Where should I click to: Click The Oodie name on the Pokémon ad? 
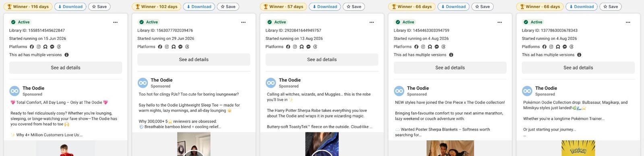[546, 88]
